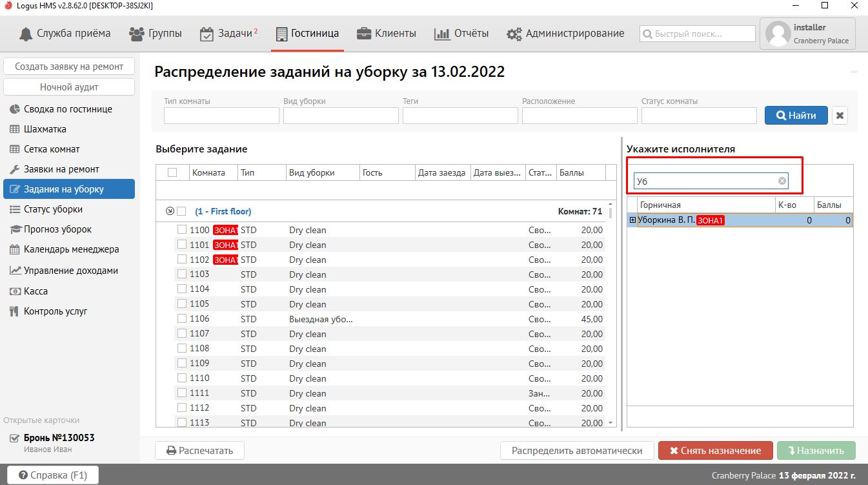The image size is (868, 485).
Task: Click the clear filters X icon beside Найти
Action: tap(840, 116)
